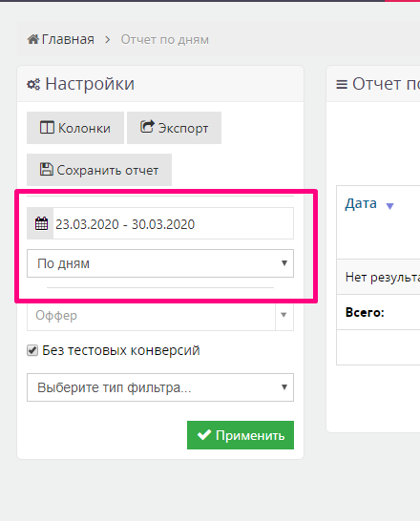Click the export arrow icon on Экспорт
The height and width of the screenshot is (521, 420).
click(x=147, y=127)
